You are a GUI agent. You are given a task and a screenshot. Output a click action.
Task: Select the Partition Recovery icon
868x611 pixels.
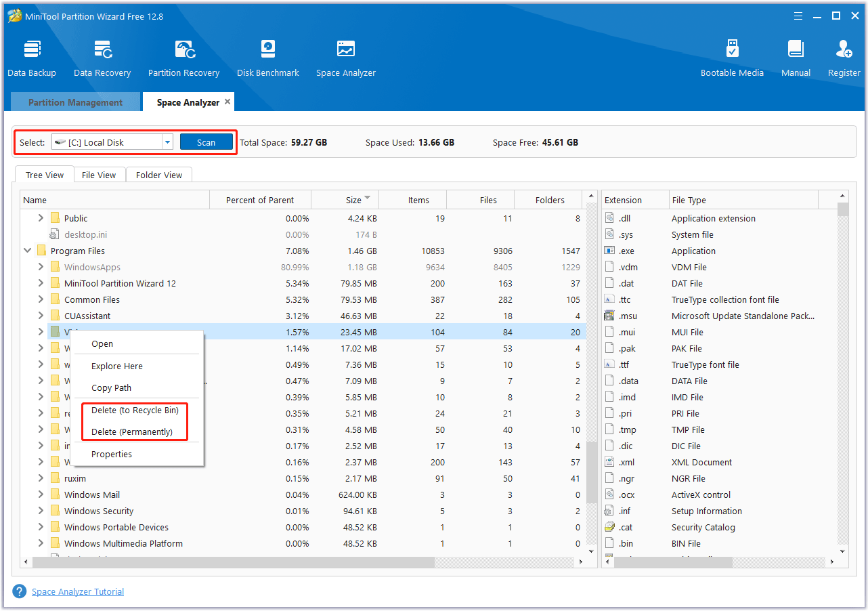[183, 56]
